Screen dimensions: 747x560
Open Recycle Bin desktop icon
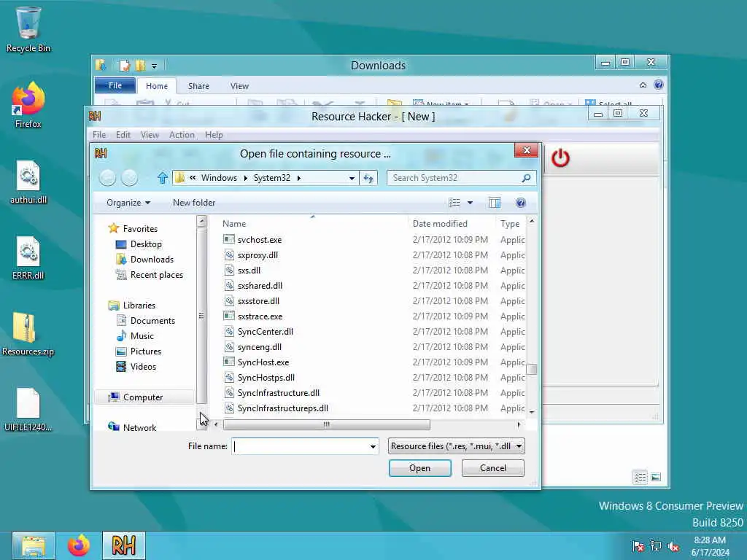pyautogui.click(x=28, y=29)
